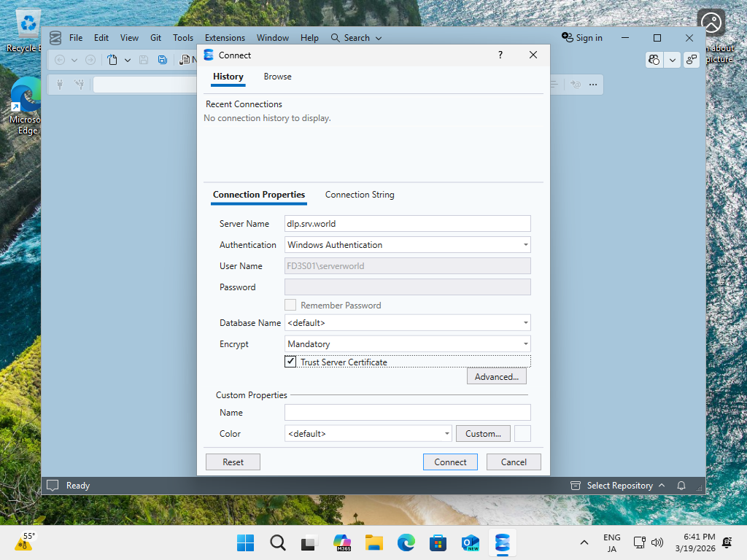This screenshot has height=560, width=747.
Task: Open the File menu
Action: pos(76,38)
